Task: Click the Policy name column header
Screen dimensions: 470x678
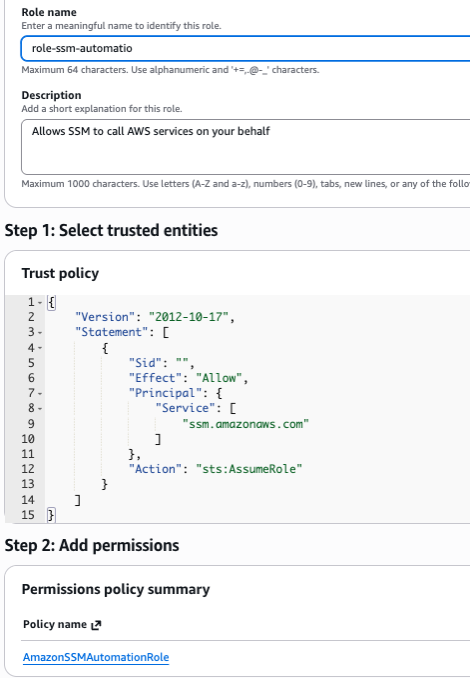Action: click(55, 624)
